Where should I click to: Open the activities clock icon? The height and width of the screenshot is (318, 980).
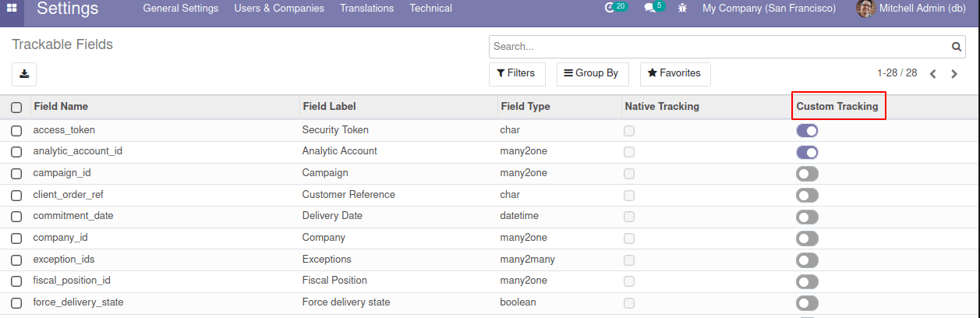coord(610,9)
